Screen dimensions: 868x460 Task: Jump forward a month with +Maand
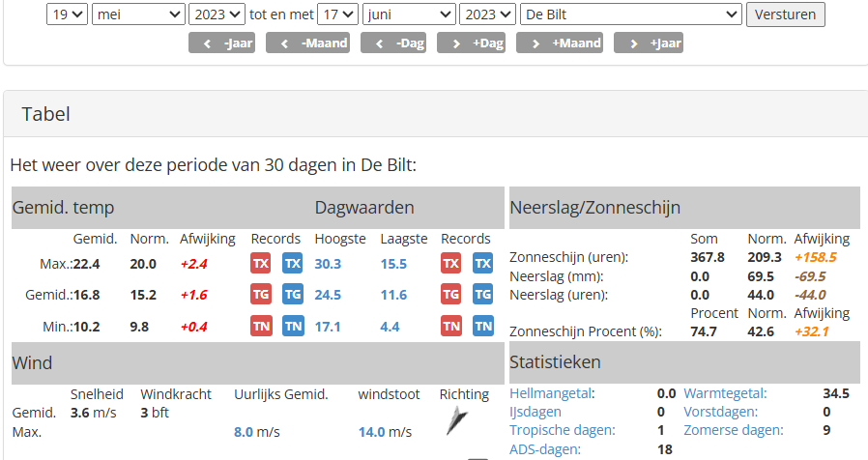(x=560, y=43)
